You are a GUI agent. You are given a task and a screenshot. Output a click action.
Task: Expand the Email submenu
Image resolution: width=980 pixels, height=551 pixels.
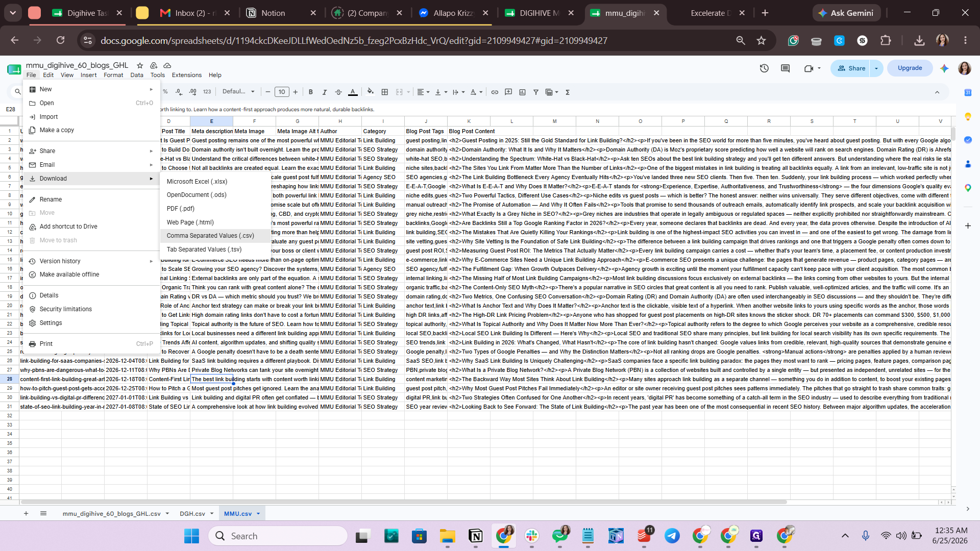click(91, 165)
